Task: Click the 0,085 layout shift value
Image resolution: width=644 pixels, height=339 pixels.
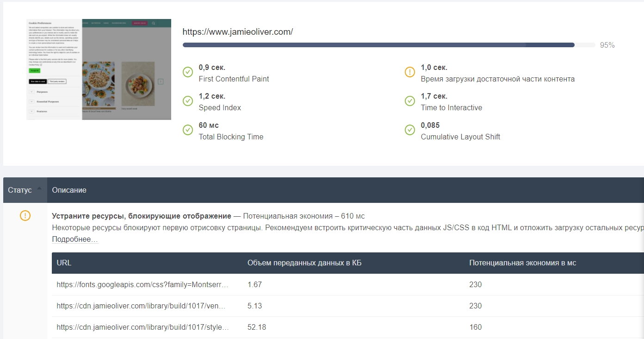Action: click(x=430, y=125)
